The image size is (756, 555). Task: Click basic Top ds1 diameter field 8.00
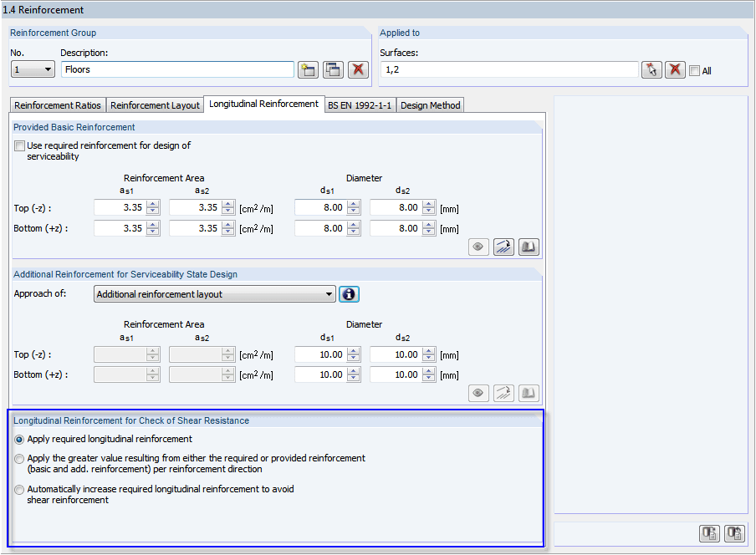pyautogui.click(x=320, y=207)
